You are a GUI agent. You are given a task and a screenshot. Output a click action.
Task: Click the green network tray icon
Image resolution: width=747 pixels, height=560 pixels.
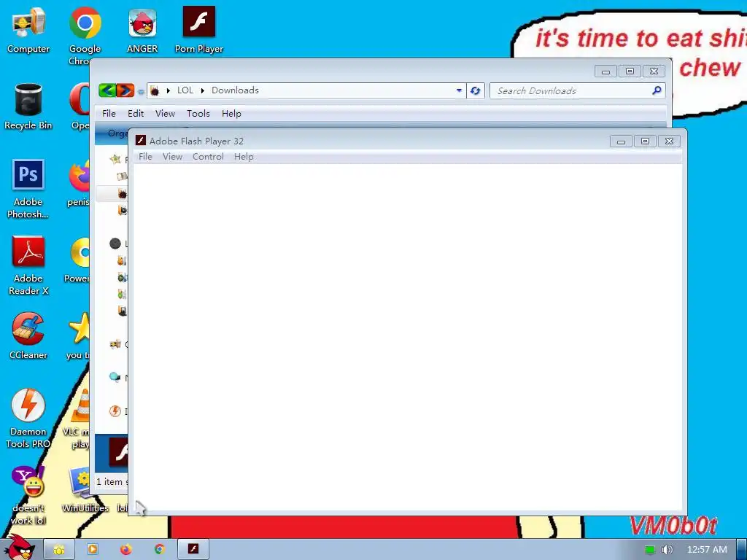pos(650,550)
